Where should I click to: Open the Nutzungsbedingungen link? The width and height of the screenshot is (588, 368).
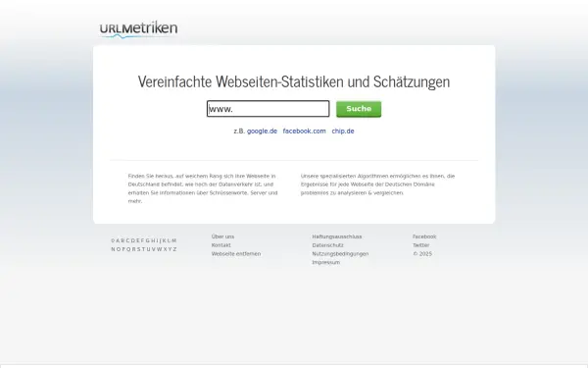click(340, 254)
